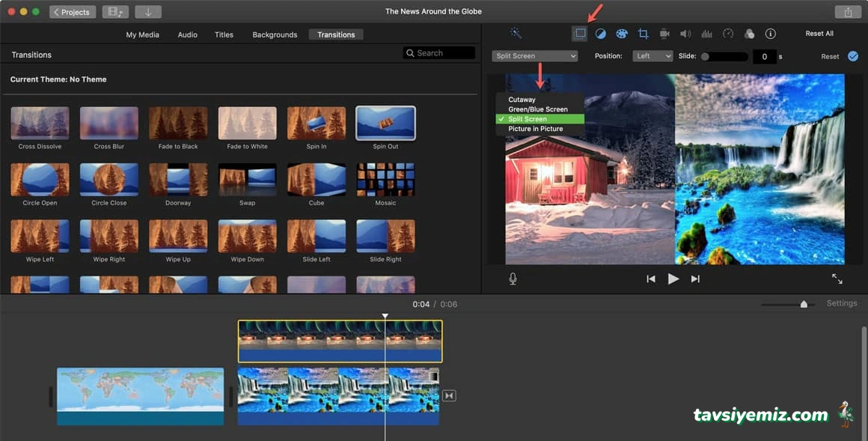
Task: Click the microphone voiceover icon
Action: pos(513,279)
